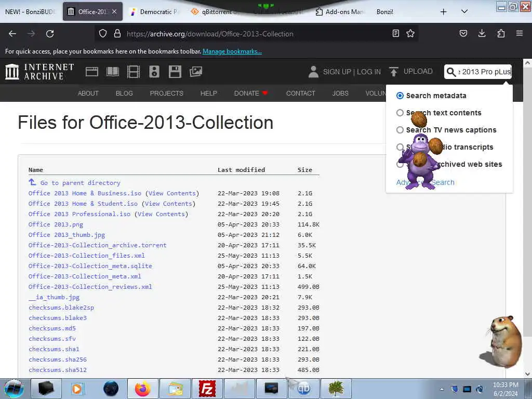The height and width of the screenshot is (399, 532).
Task: Click the user avatar icon
Action: 313,72
